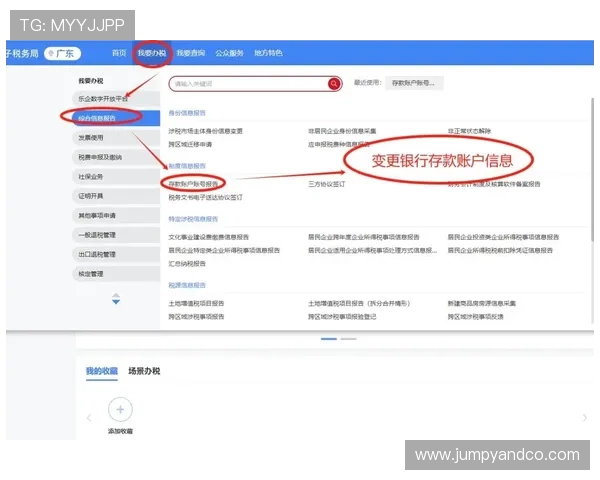The height and width of the screenshot is (480, 600).
Task: Click the active blue carousel page indicator
Action: point(329,339)
